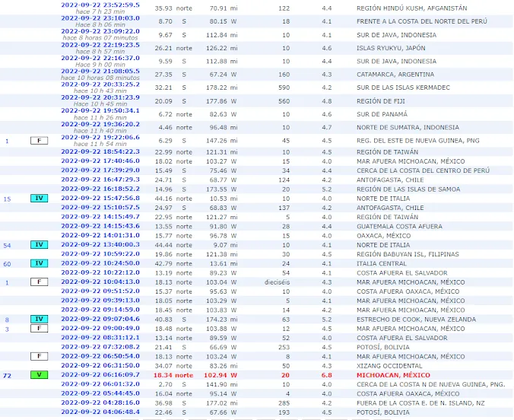Click the depth value 590 for Islas Kermadec
This screenshot has width=514, height=420.
[284, 87]
